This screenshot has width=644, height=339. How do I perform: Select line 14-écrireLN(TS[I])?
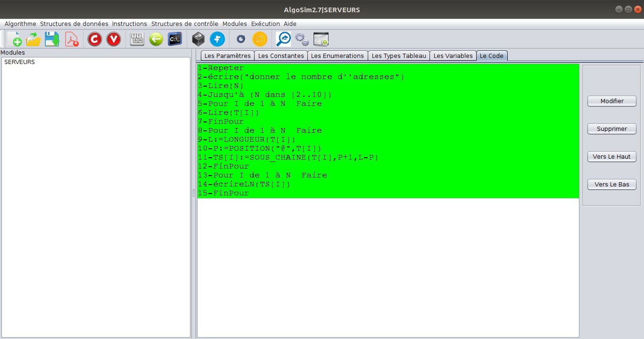pyautogui.click(x=388, y=184)
